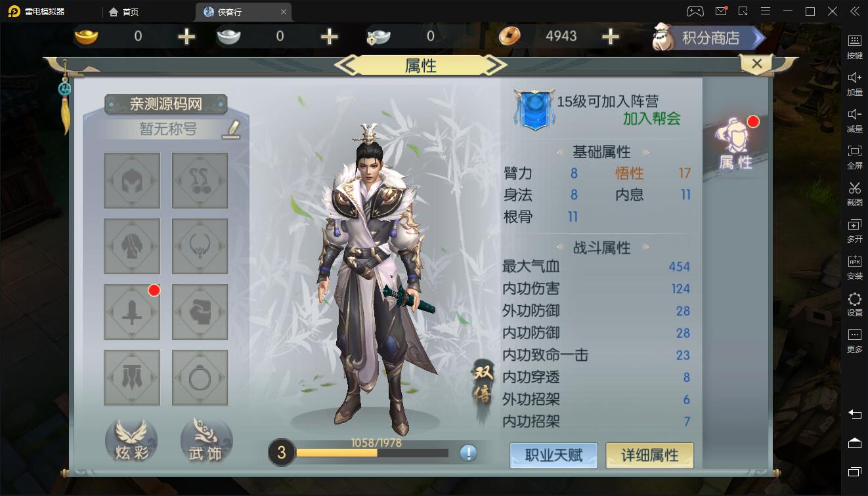Open emulator 设置 settings in sidebar
This screenshot has height=496, width=868.
(854, 305)
